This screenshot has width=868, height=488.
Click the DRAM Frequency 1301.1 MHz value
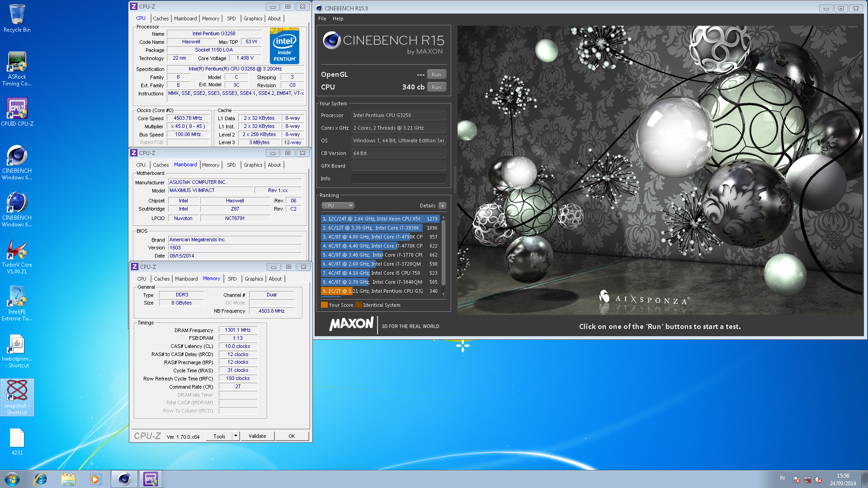point(238,330)
